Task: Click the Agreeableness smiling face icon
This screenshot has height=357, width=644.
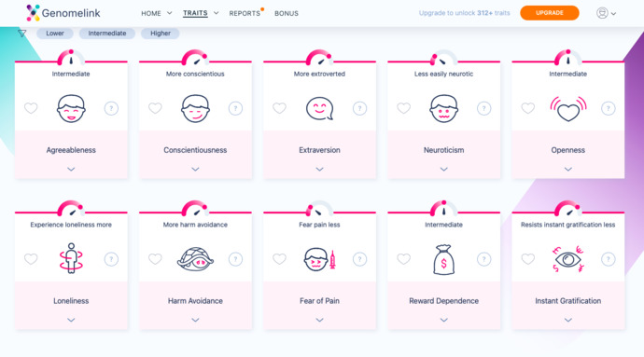Action: coord(71,109)
